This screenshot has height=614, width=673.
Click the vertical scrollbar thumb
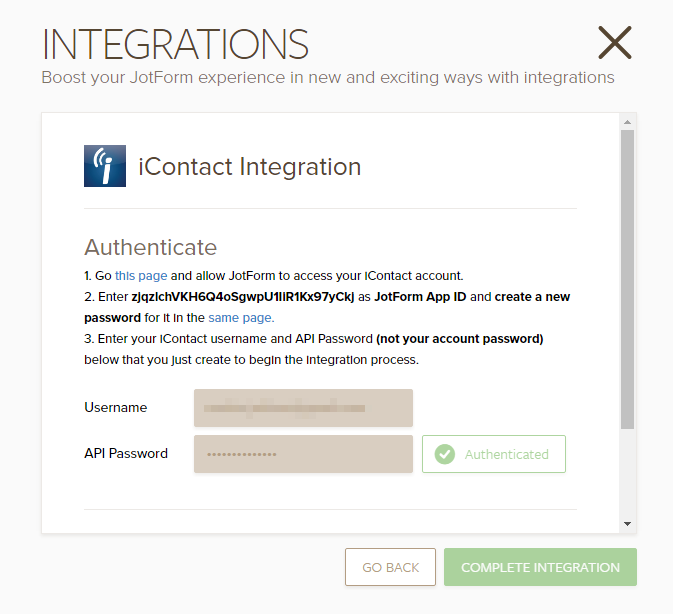pyautogui.click(x=627, y=280)
